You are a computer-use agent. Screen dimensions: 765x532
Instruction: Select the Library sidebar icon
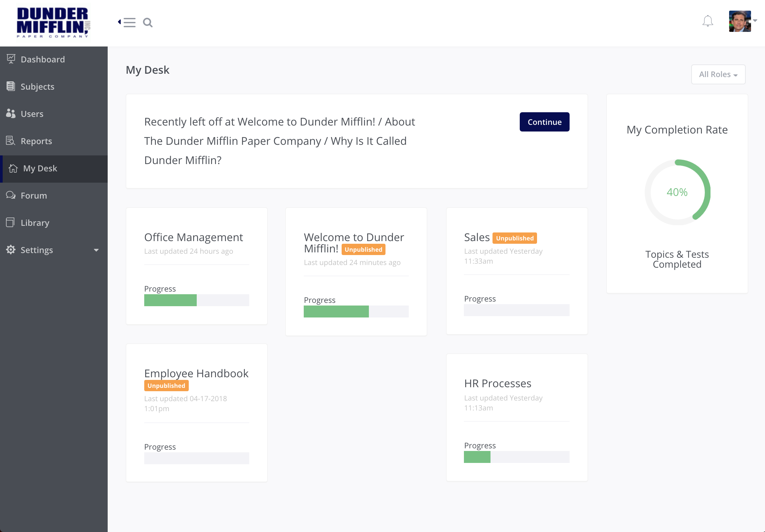coord(11,222)
